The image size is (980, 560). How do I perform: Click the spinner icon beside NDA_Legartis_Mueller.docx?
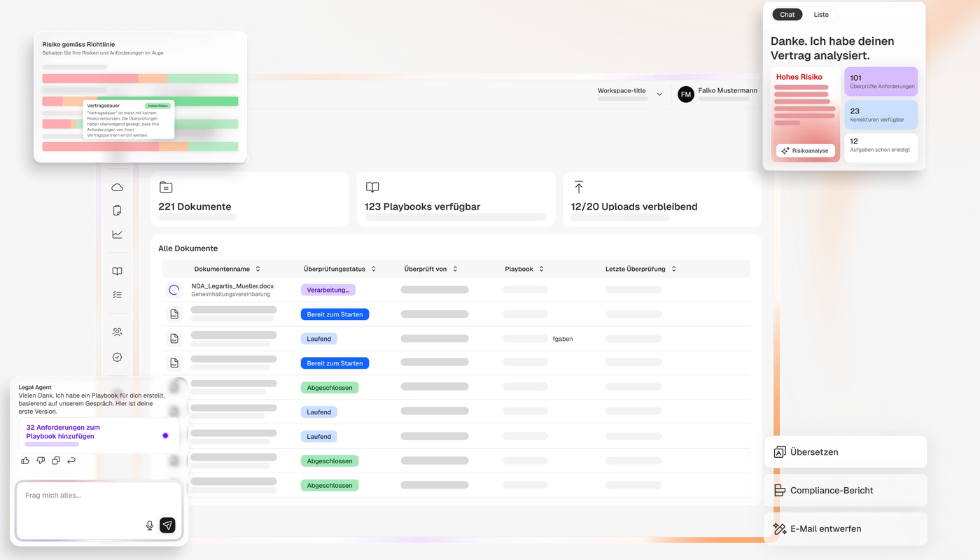click(174, 290)
